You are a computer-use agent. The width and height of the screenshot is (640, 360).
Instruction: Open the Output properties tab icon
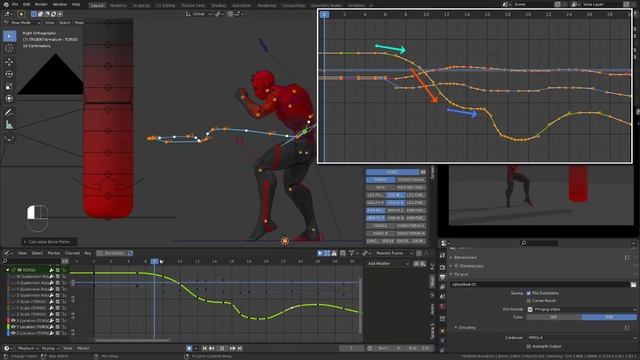click(442, 278)
